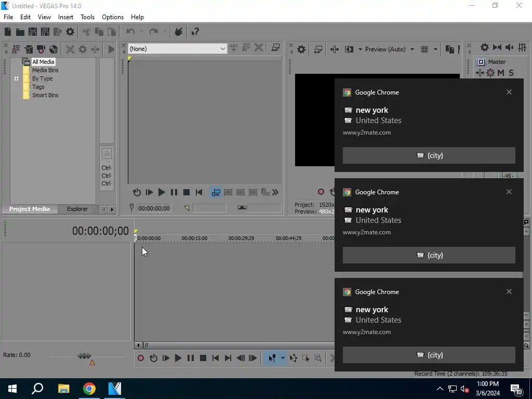The width and height of the screenshot is (532, 399).
Task: Dismiss the top Google Chrome notification
Action: [x=509, y=92]
